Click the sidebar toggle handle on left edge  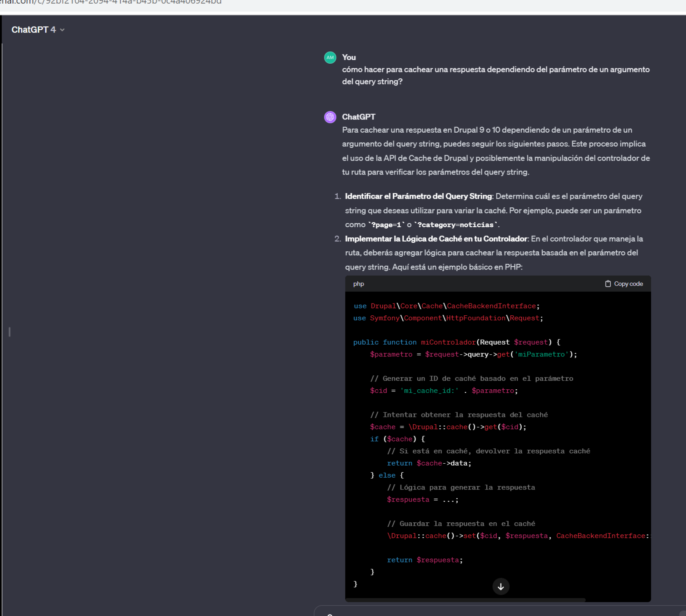tap(10, 332)
